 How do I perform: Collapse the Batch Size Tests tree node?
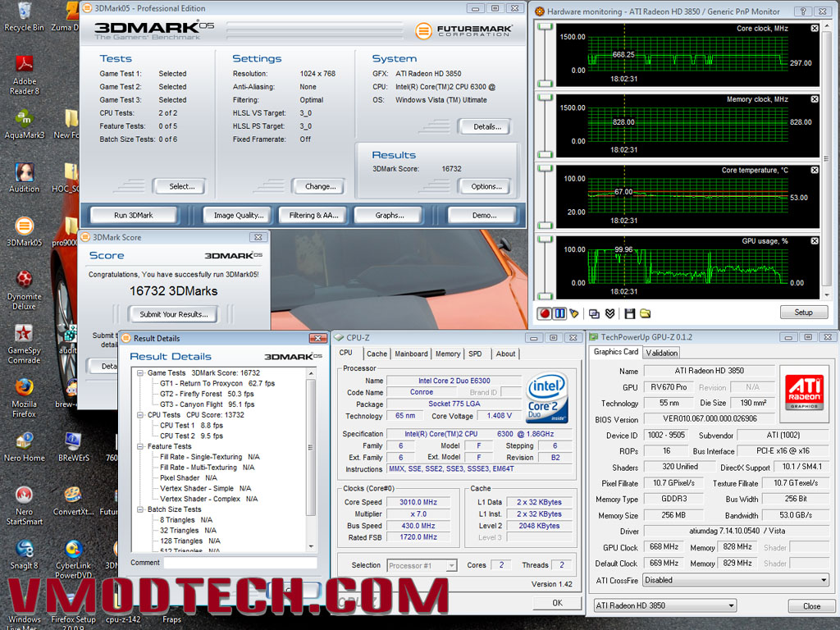click(140, 509)
